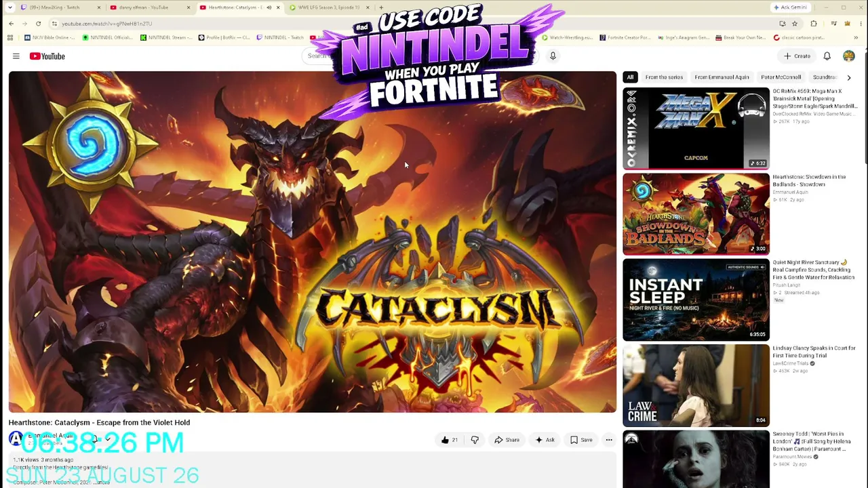Image resolution: width=868 pixels, height=488 pixels.
Task: Open the NINTINDEL Stream bookmark
Action: click(166, 38)
